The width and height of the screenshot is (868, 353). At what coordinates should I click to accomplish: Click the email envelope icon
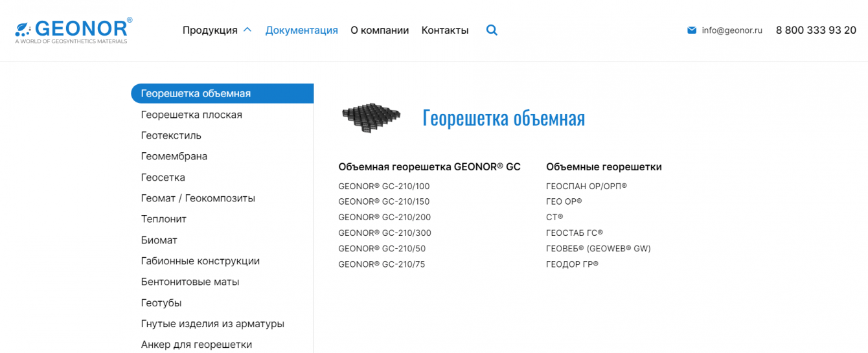click(x=692, y=30)
